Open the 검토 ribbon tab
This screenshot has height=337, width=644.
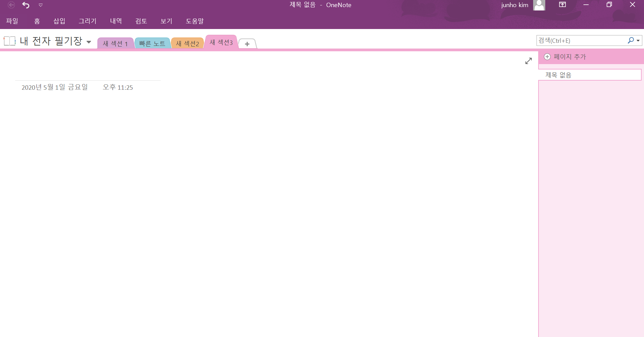(x=141, y=21)
